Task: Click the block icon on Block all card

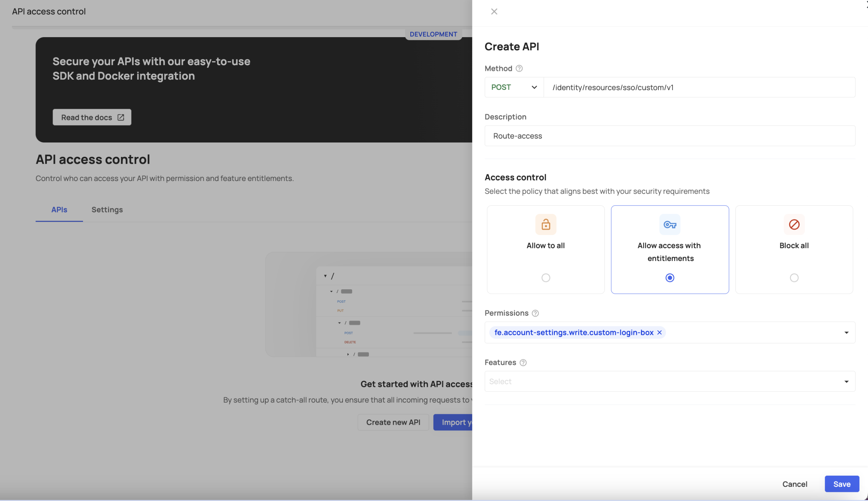Action: point(794,225)
